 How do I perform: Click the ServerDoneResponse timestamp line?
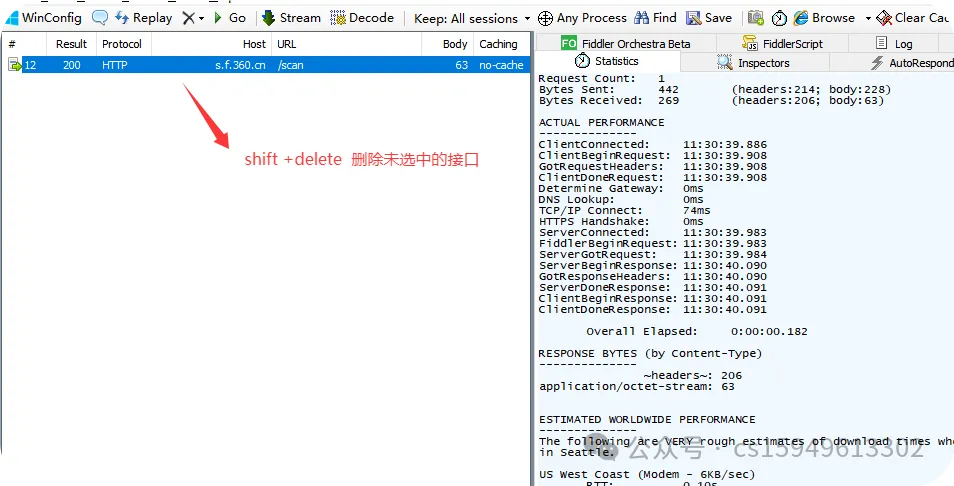pyautogui.click(x=653, y=288)
